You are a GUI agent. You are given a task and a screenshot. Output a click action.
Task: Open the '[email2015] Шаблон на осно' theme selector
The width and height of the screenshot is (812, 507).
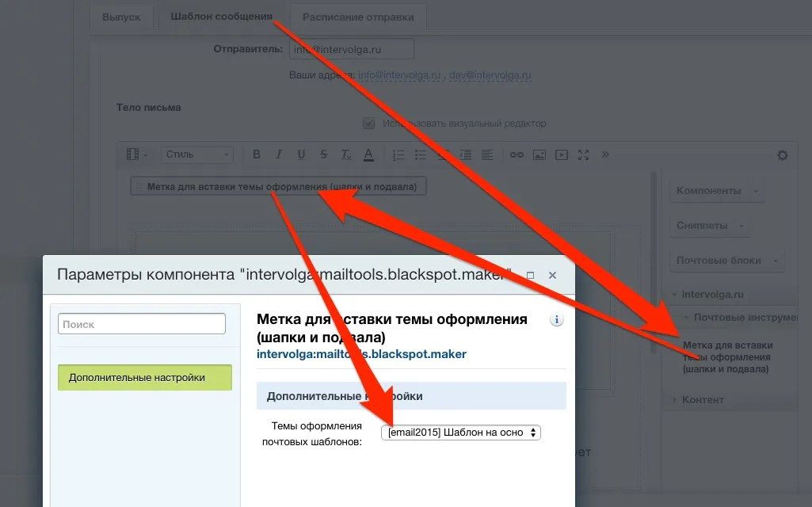[x=460, y=433]
